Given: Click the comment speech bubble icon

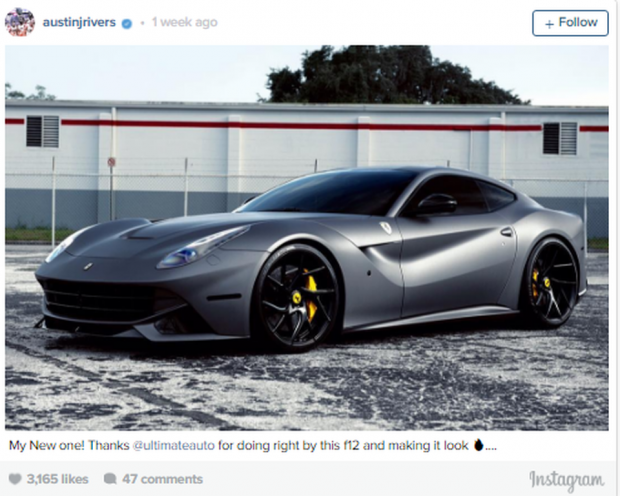Looking at the screenshot, I should click(110, 479).
